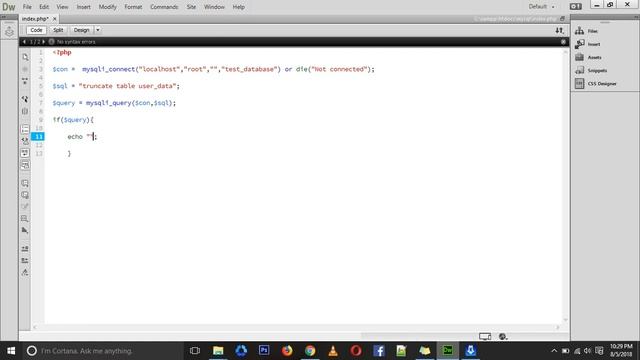Open the Insert menu

tap(83, 7)
